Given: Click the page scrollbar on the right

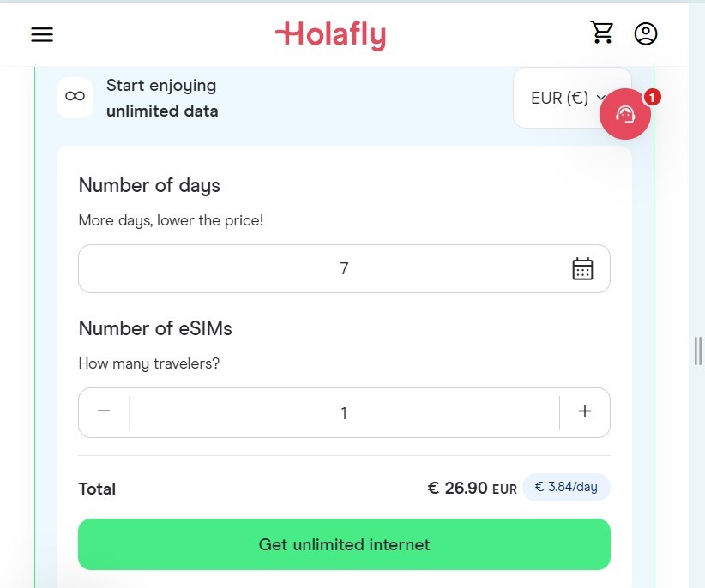Looking at the screenshot, I should 697,351.
